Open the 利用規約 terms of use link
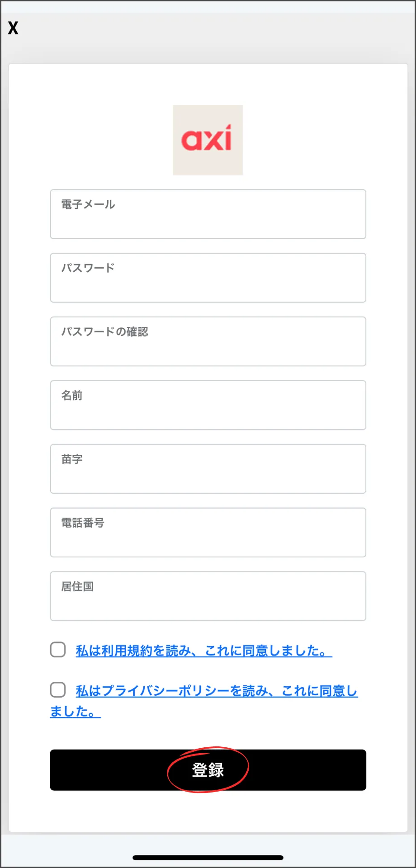 click(x=203, y=651)
